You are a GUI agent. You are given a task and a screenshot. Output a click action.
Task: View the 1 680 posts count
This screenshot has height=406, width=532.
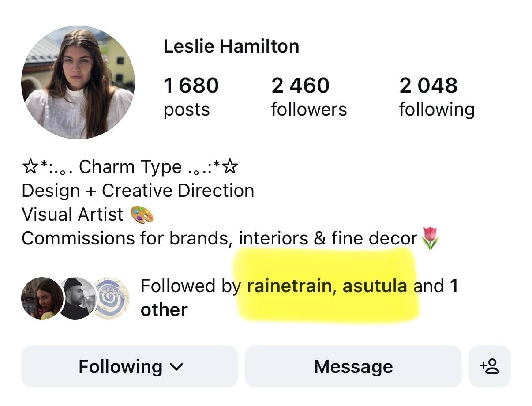click(x=191, y=97)
